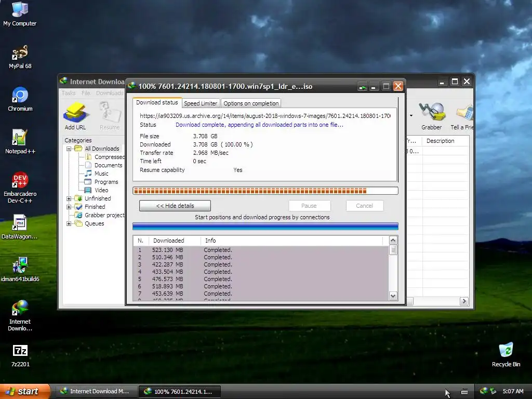Open the toolbar overflow dropdown arrow near Grabber

point(411,116)
